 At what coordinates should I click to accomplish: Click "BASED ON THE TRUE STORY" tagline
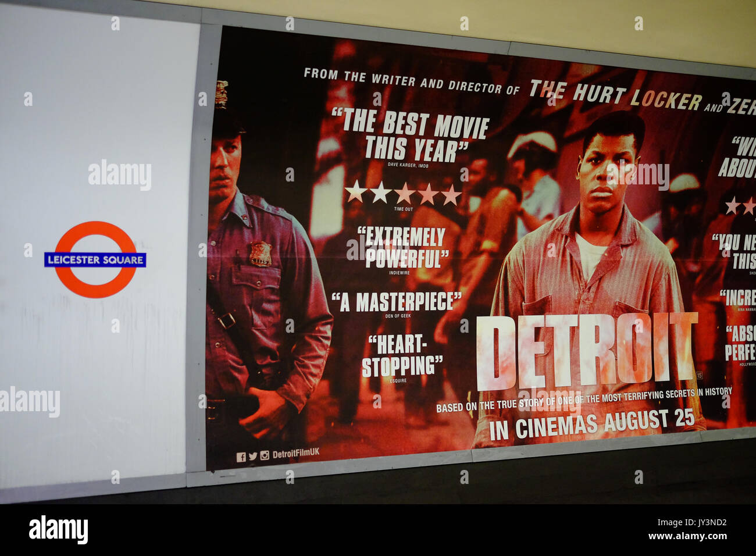(x=584, y=400)
